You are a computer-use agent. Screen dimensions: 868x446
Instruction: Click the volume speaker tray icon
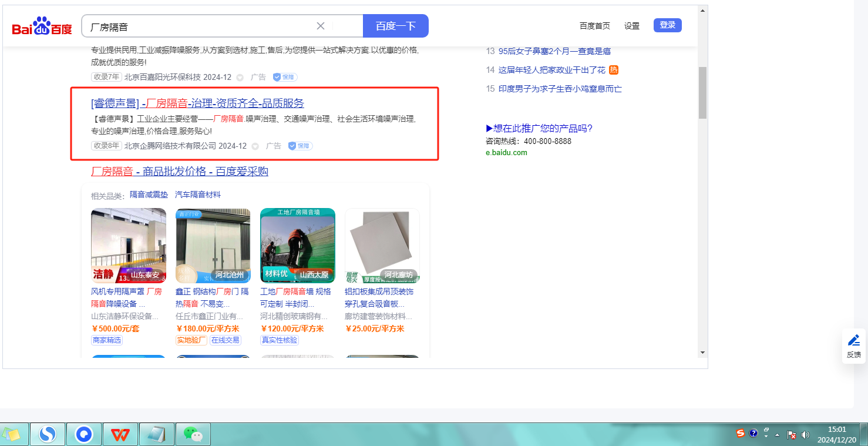point(805,435)
